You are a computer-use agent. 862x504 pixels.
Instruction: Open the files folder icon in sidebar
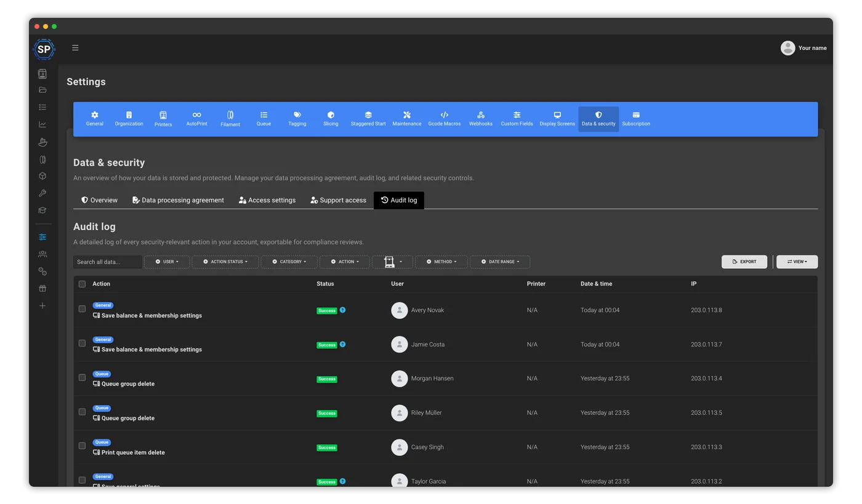click(x=42, y=90)
